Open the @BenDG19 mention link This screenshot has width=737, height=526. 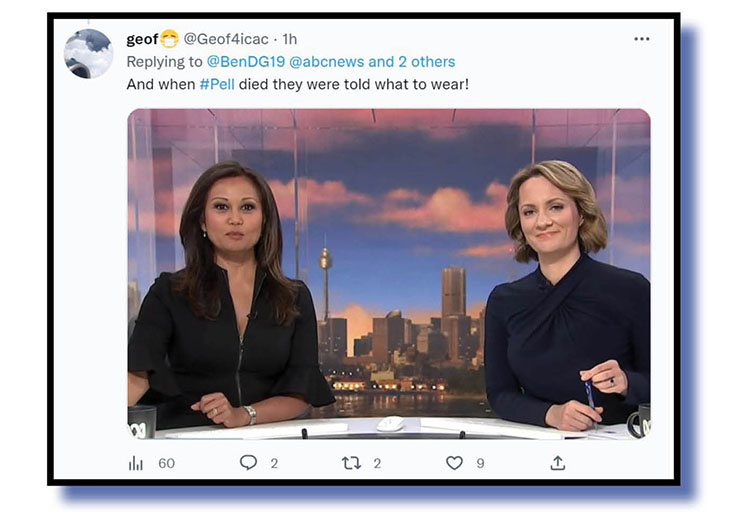[x=246, y=62]
